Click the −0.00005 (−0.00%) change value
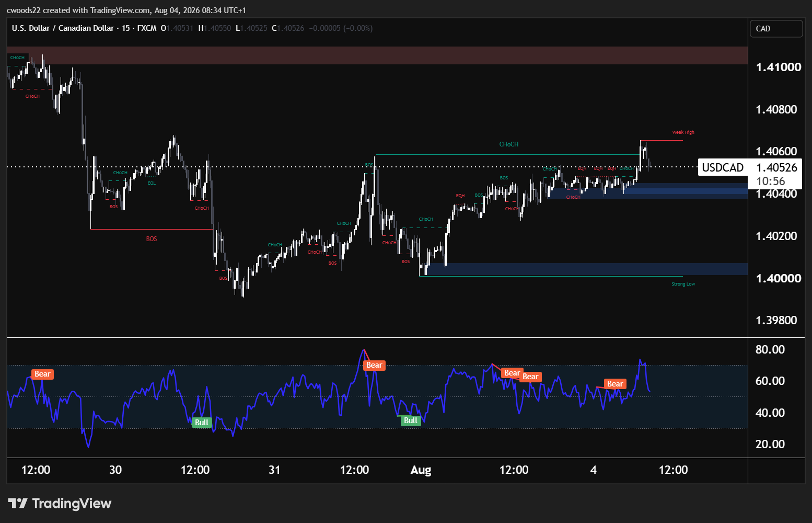This screenshot has width=812, height=523. 341,28
